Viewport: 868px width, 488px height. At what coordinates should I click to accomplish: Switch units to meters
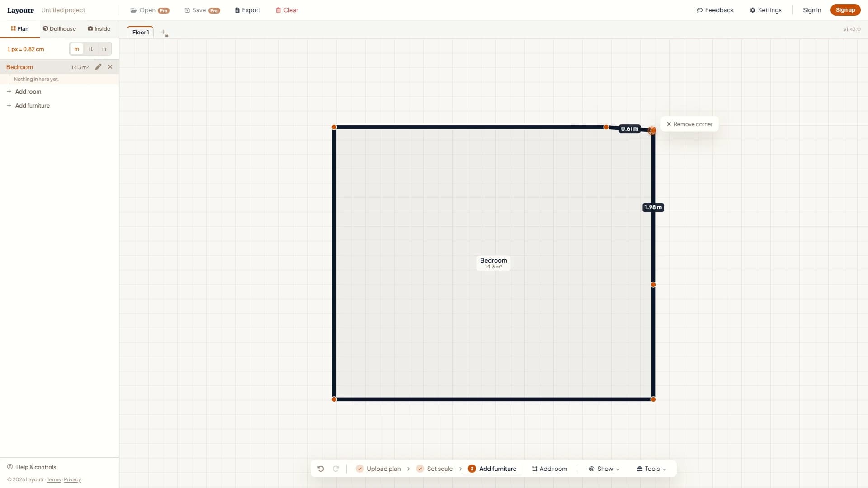tap(76, 49)
